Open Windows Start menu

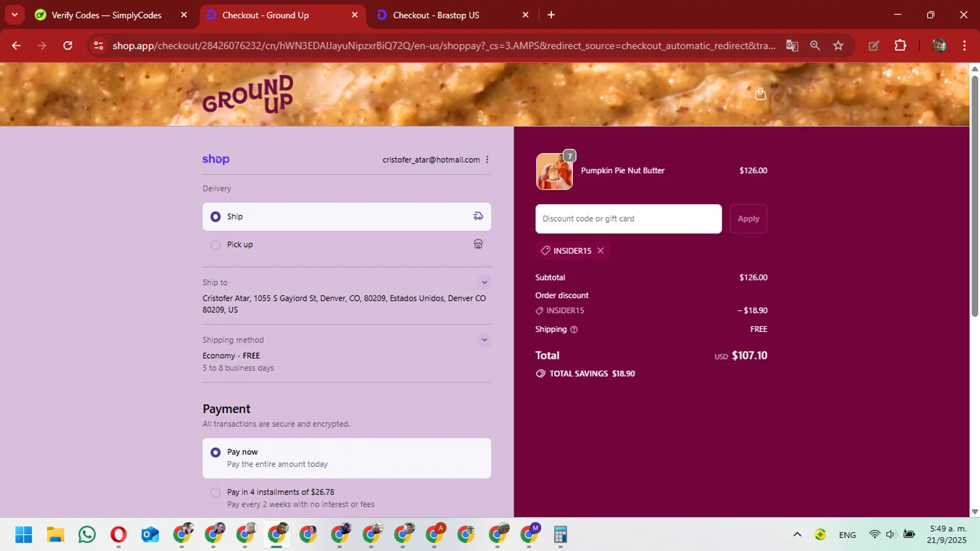tap(24, 535)
